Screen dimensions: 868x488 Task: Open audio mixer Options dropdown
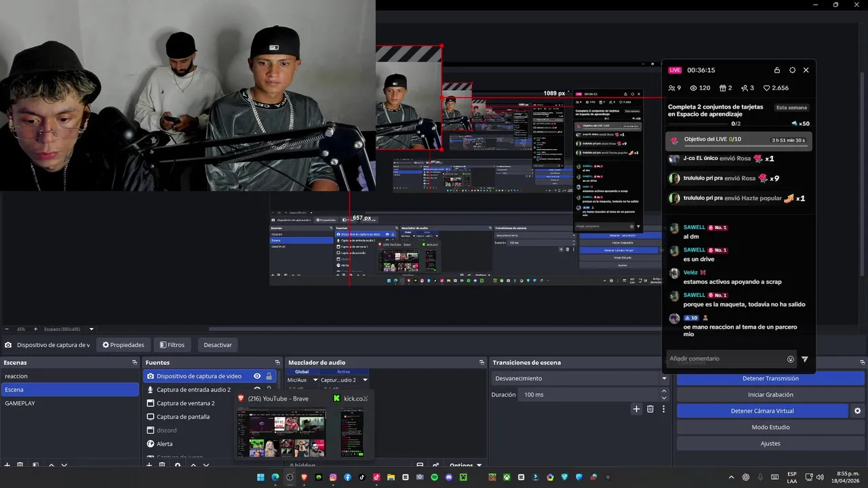pos(465,465)
